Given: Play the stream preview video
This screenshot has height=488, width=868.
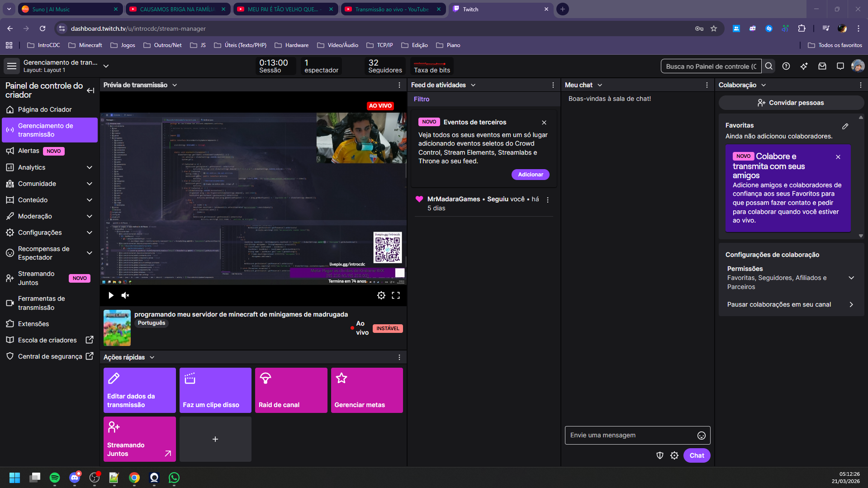Looking at the screenshot, I should coord(111,295).
